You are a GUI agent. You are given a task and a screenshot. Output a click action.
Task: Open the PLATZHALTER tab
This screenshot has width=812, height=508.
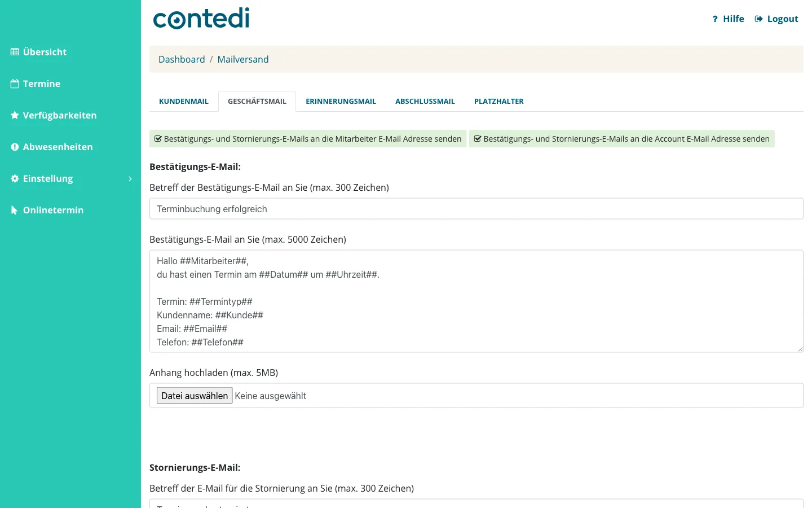tap(499, 102)
